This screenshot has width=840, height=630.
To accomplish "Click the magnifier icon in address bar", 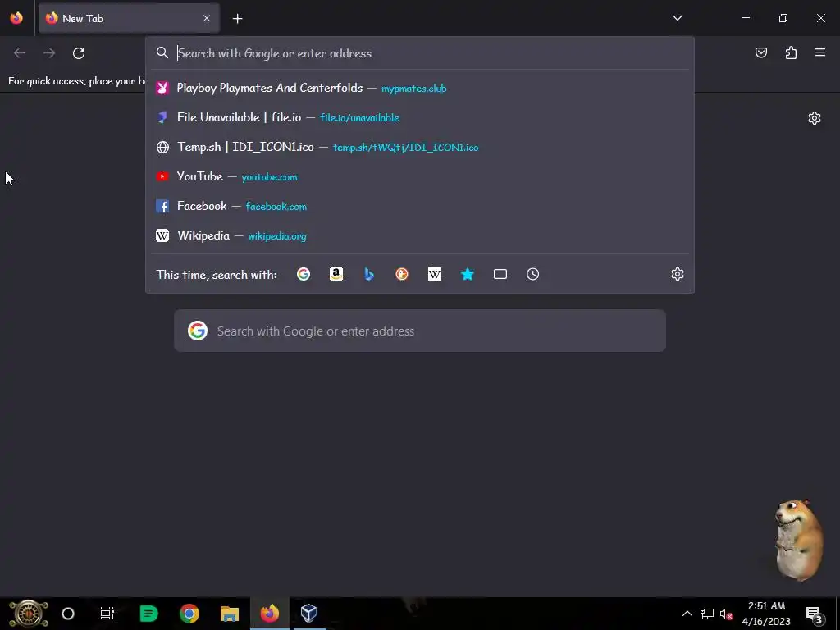I will point(162,52).
